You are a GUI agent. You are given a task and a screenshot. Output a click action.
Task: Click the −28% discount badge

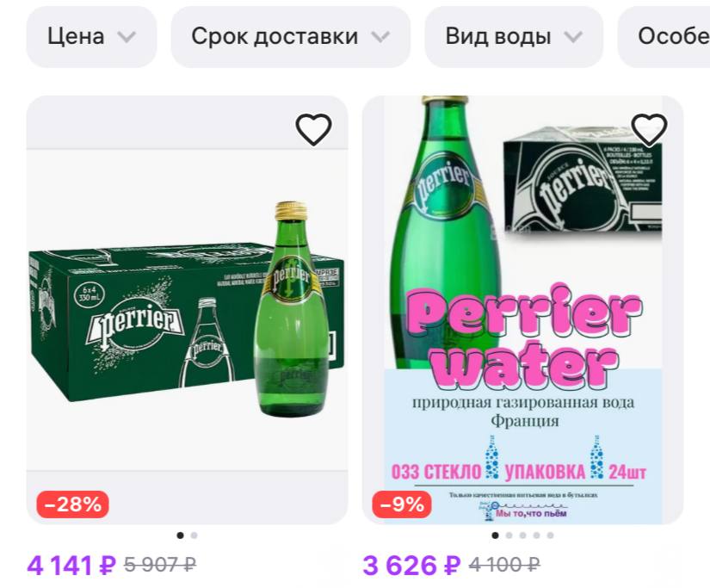(x=72, y=504)
